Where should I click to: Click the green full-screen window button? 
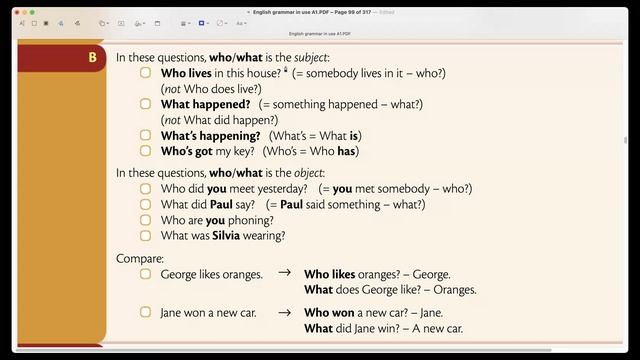(32, 12)
